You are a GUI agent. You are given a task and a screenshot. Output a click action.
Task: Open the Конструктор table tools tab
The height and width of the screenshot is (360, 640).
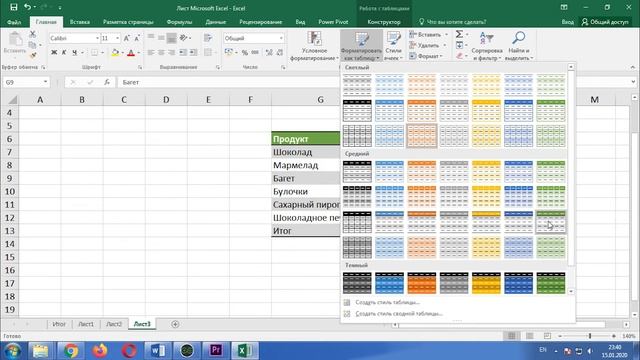point(384,22)
